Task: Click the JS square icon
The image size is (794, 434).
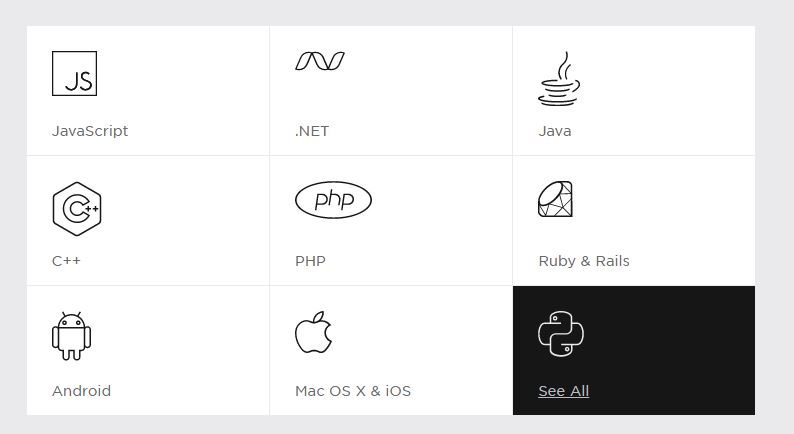Action: (x=74, y=74)
